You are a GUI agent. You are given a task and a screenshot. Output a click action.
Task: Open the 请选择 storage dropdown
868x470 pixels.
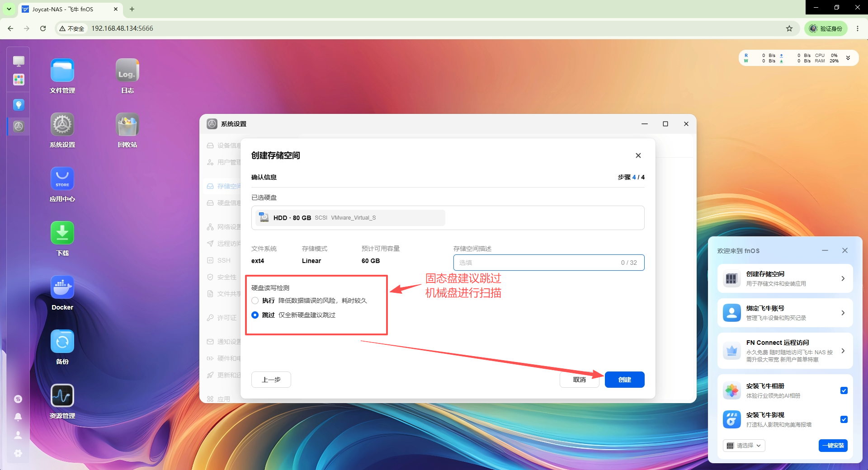(744, 446)
